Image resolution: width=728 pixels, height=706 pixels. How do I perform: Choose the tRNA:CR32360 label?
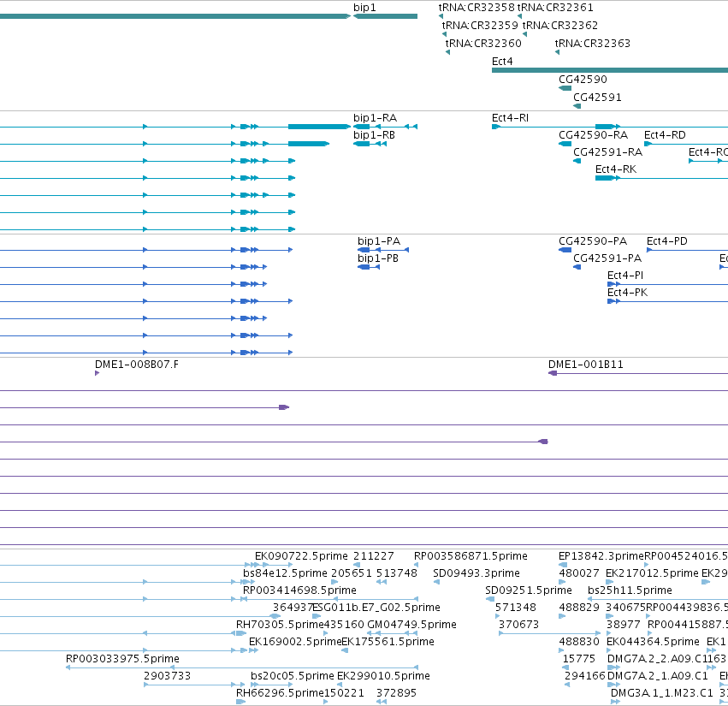coord(483,43)
